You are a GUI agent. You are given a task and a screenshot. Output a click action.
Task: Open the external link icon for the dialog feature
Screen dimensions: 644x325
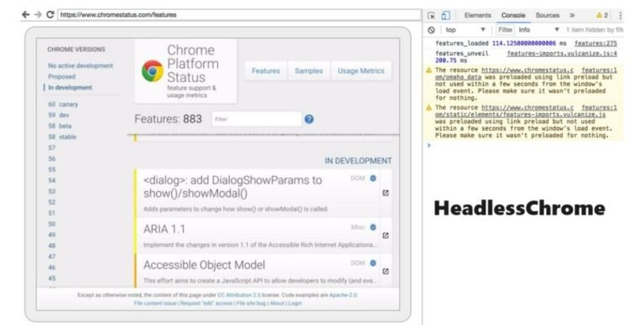click(386, 193)
